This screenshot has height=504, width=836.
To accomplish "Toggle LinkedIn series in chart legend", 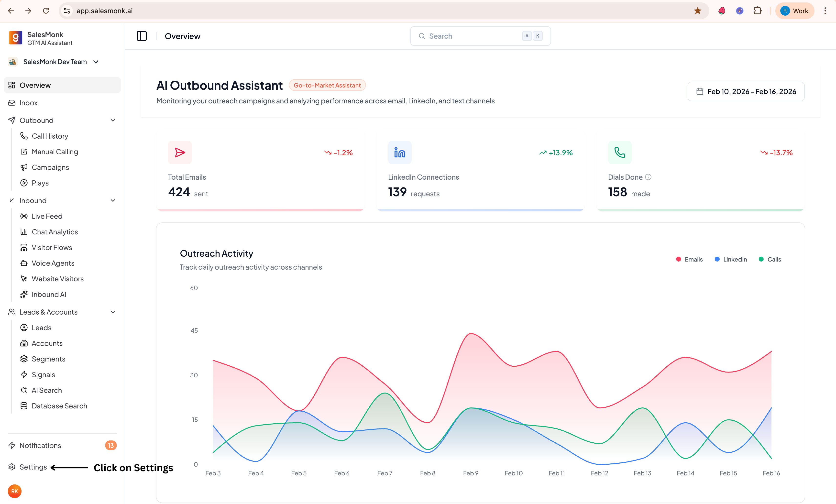I will [731, 260].
